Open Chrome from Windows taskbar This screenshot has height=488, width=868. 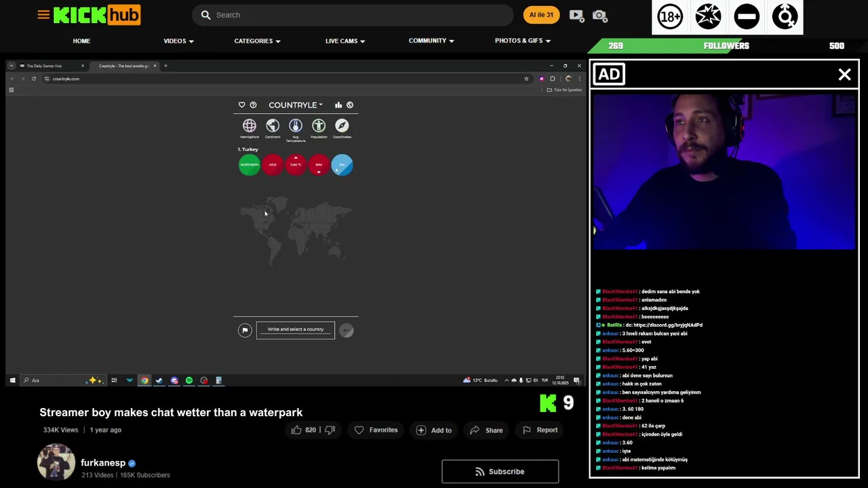tap(144, 380)
